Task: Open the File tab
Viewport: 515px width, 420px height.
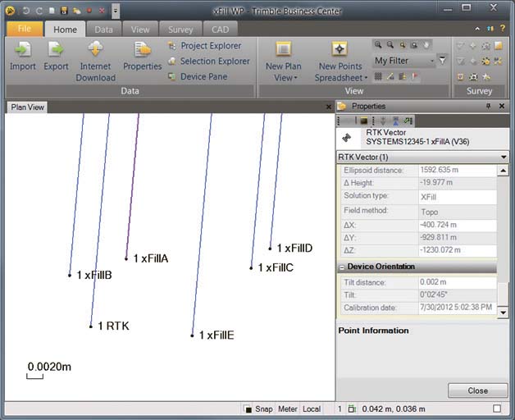Action: [25, 29]
